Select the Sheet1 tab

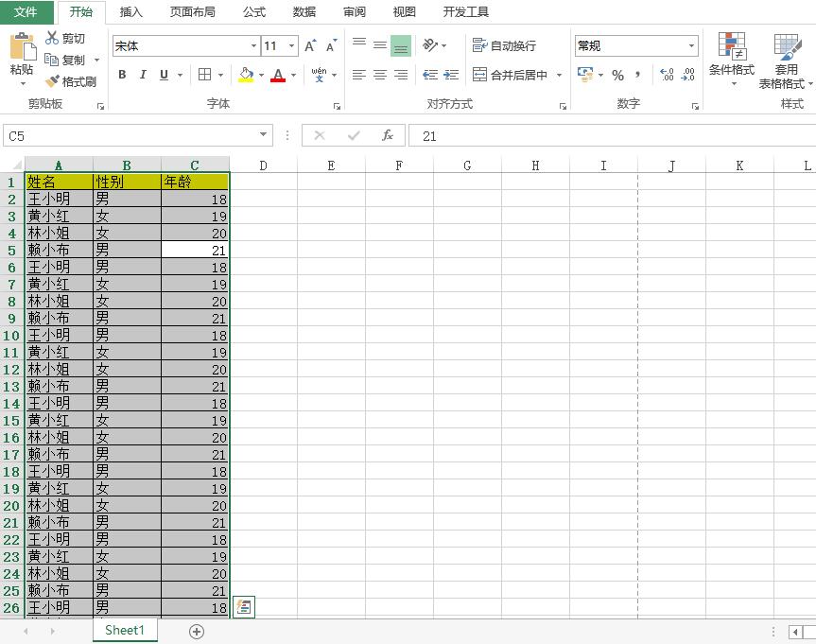pos(125,630)
